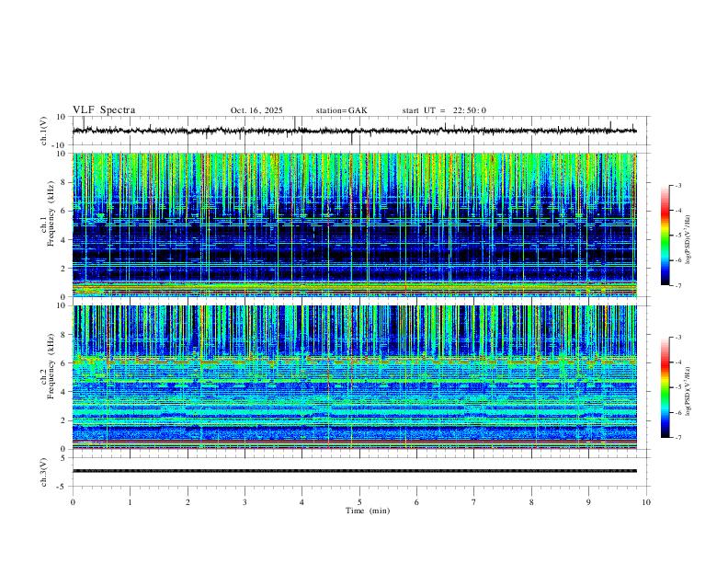Click the '-3' tick on ch.2 color bar
This screenshot has width=728, height=563.
pos(678,338)
